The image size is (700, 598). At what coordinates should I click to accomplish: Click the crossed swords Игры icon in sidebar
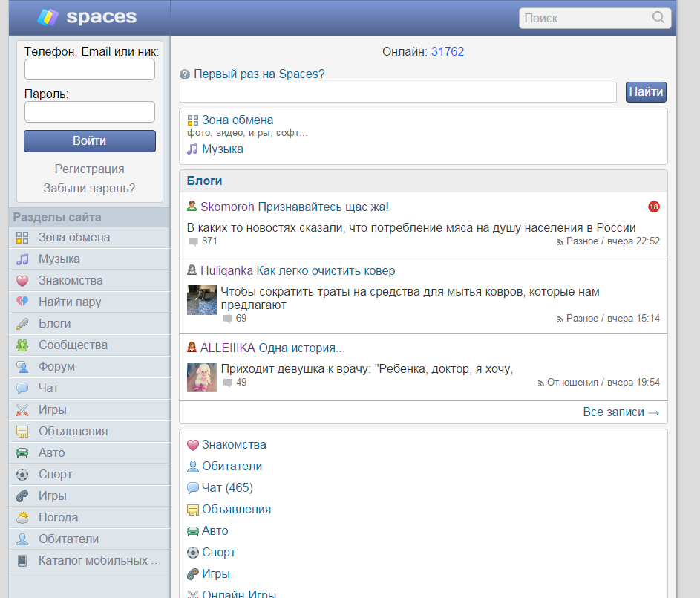22,410
